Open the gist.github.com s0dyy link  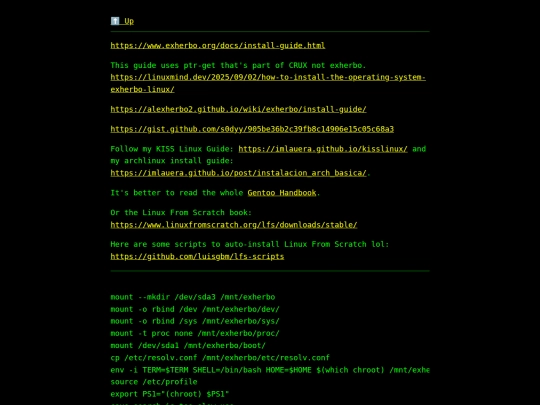[252, 129]
